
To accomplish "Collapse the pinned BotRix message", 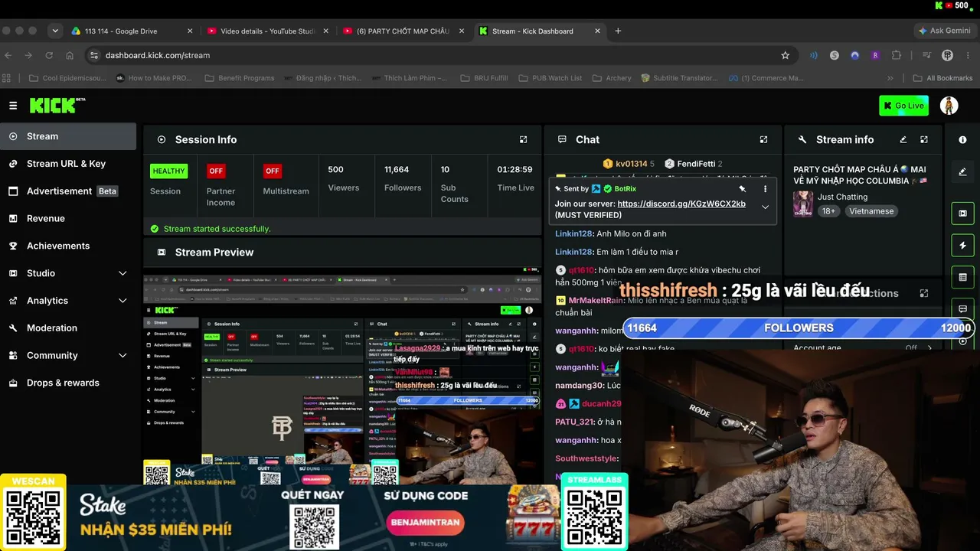I will click(765, 207).
